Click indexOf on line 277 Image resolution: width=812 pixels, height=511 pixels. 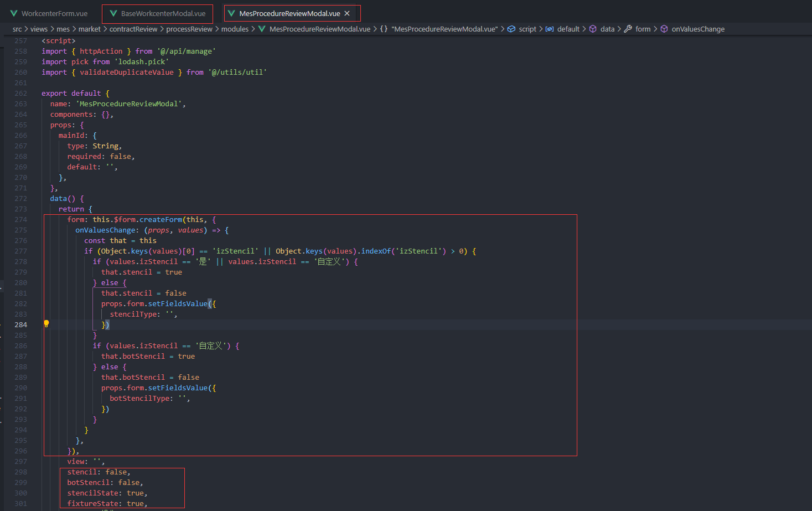click(x=376, y=251)
